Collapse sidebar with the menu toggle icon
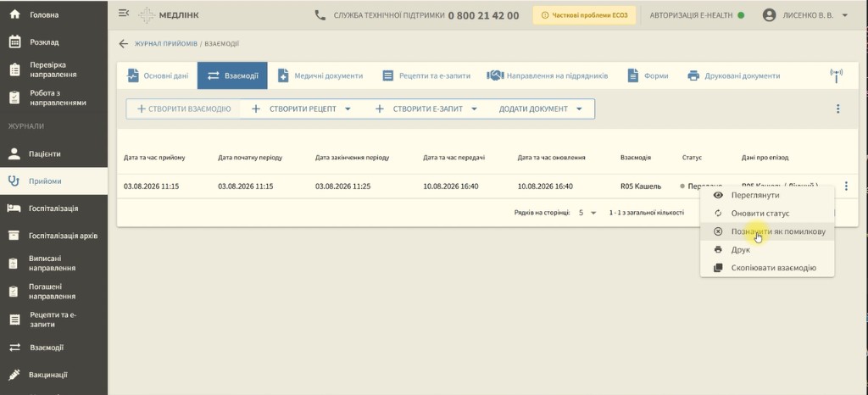Screen dimensions: 868x395 coord(124,14)
